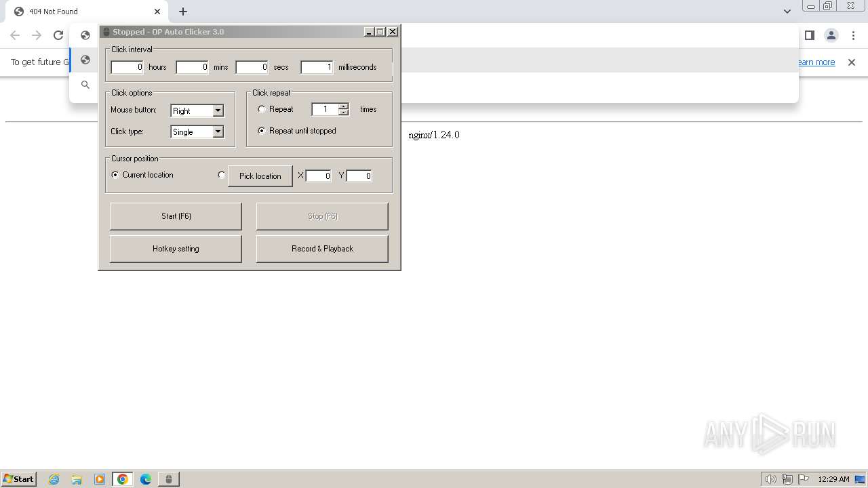
Task: Restore the Chrome window
Action: pyautogui.click(x=828, y=6)
